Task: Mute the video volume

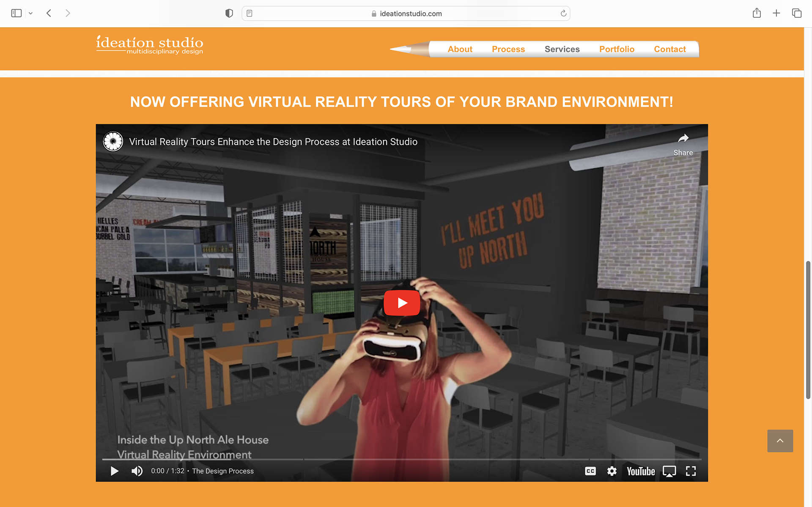Action: [137, 471]
